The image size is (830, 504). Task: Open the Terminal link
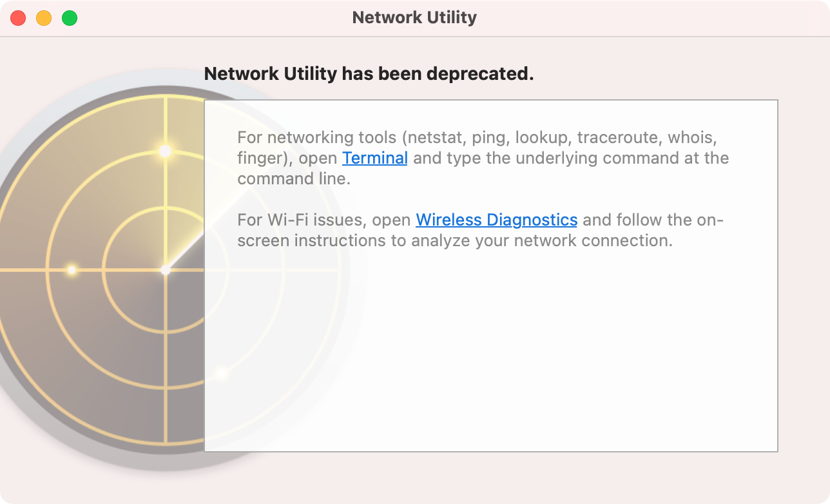pos(374,158)
